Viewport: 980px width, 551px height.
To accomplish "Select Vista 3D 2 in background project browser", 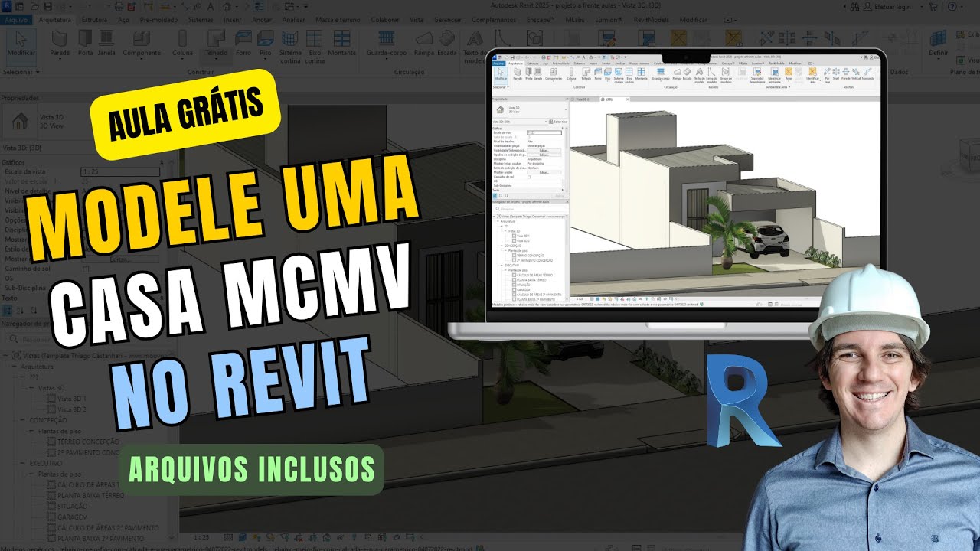I will point(71,409).
